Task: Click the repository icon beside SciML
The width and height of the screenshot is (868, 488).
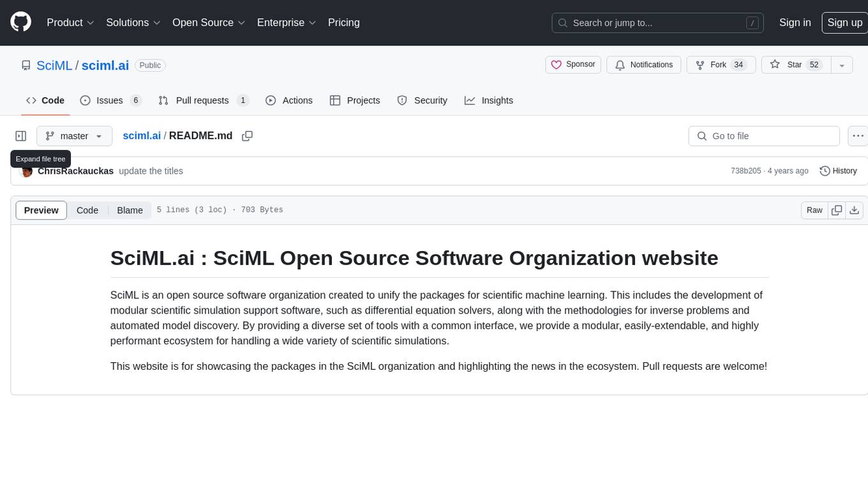Action: coord(26,65)
